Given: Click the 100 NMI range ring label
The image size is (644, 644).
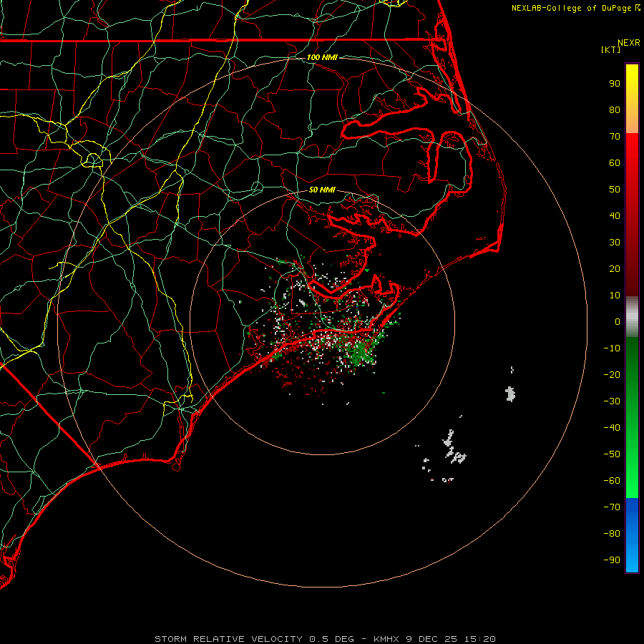Looking at the screenshot, I should (x=322, y=57).
